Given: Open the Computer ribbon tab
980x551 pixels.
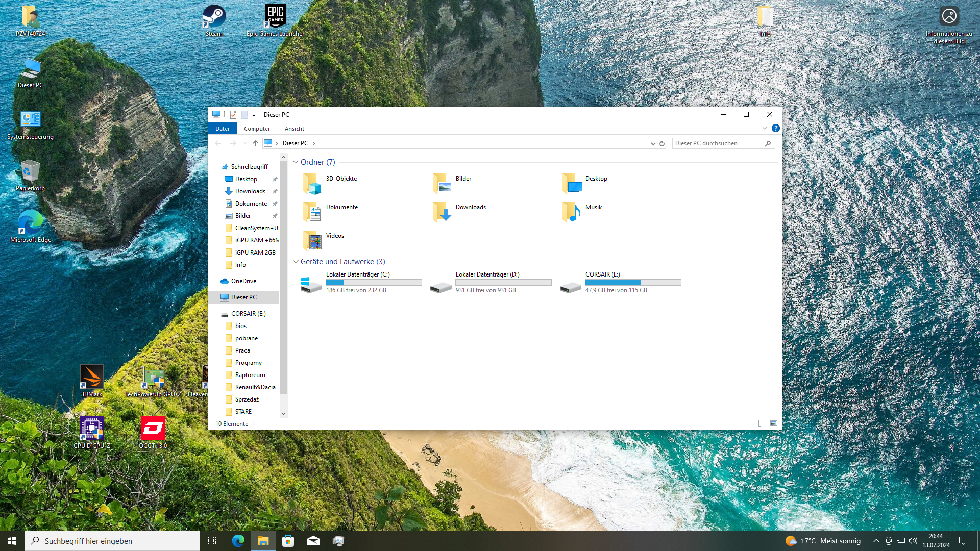Looking at the screenshot, I should coord(257,129).
